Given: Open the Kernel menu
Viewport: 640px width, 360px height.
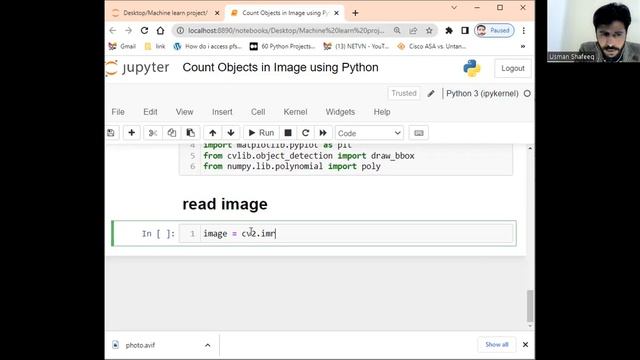Looking at the screenshot, I should [295, 112].
